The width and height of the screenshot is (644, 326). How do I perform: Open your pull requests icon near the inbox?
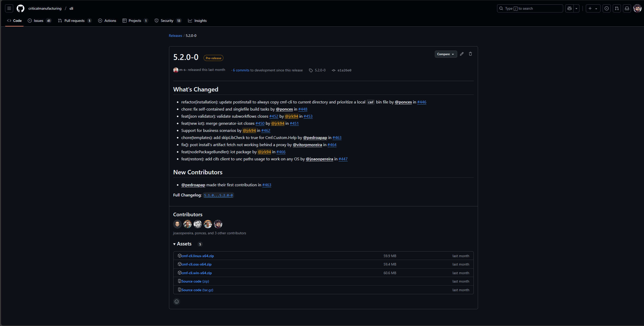tap(617, 8)
